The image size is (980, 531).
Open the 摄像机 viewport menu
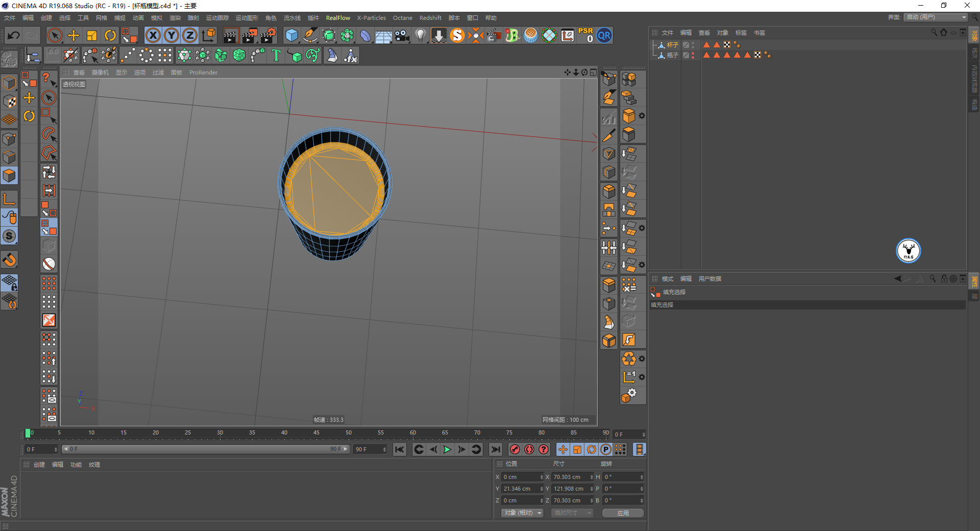coord(100,73)
